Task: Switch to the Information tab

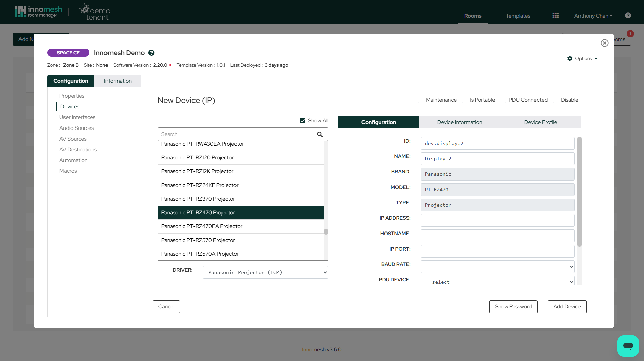Action: coord(118,81)
